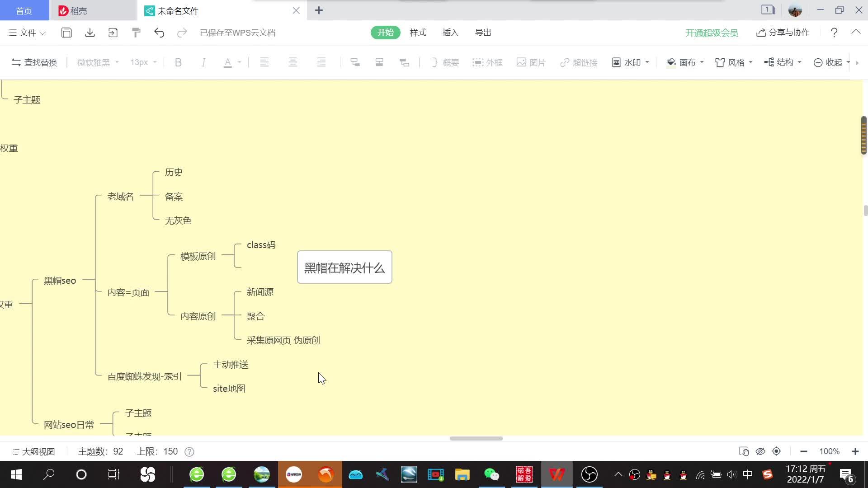
Task: Switch to the 导出 tab
Action: tap(483, 33)
